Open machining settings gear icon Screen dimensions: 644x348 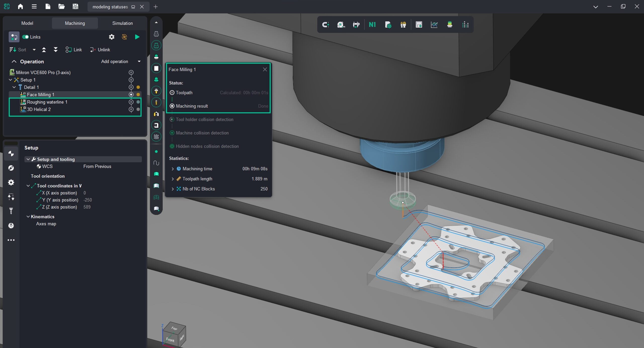[111, 37]
